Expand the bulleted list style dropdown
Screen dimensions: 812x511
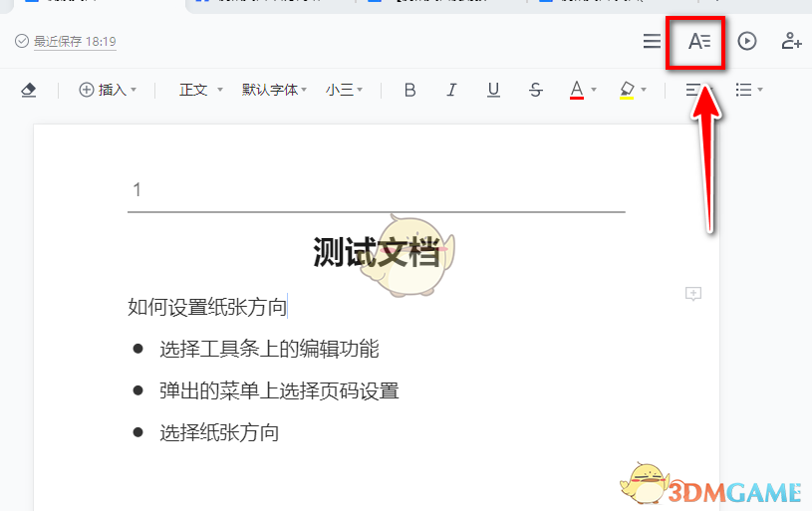click(760, 90)
